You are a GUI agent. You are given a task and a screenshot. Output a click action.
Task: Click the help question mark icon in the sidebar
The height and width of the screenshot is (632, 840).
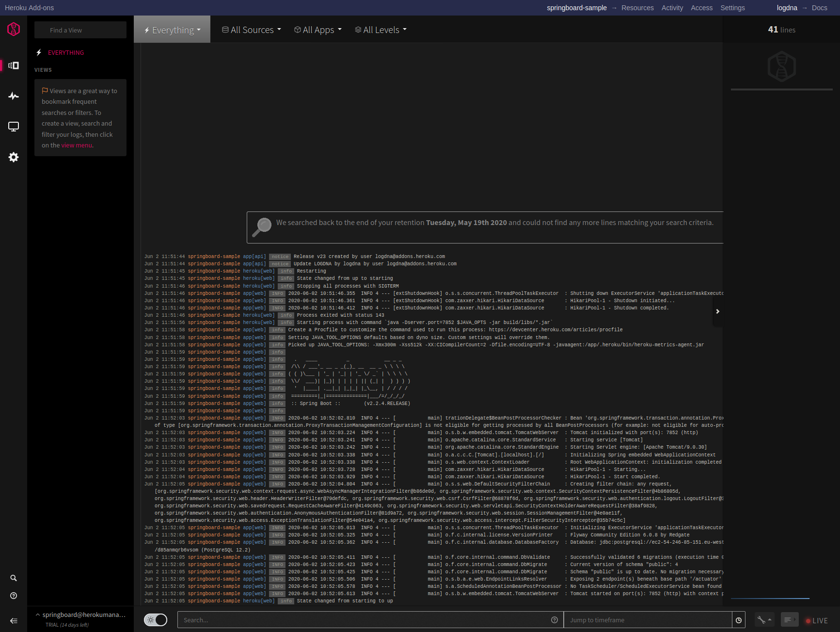point(14,596)
